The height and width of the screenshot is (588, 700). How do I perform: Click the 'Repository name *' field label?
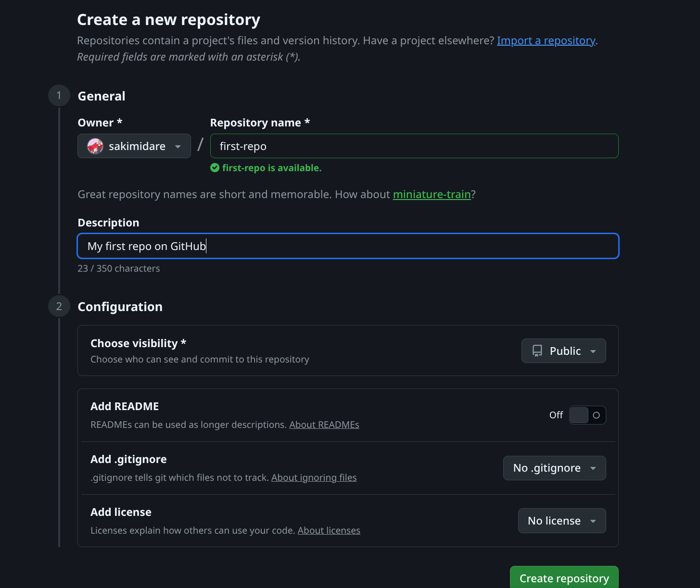click(260, 123)
